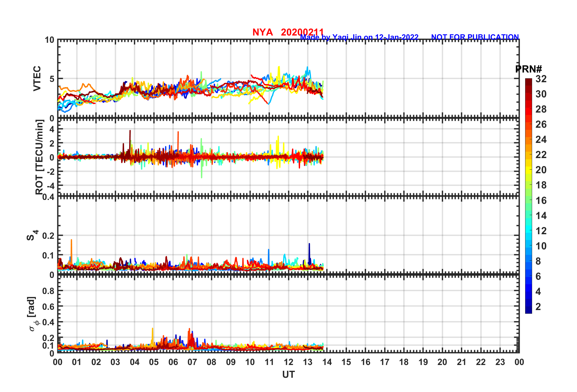This screenshot has width=577, height=392.
Task: Click colorbar tick label 6
Action: pos(538,276)
